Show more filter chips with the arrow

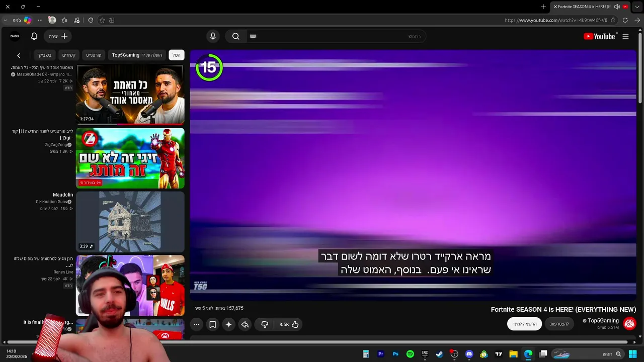19,55
